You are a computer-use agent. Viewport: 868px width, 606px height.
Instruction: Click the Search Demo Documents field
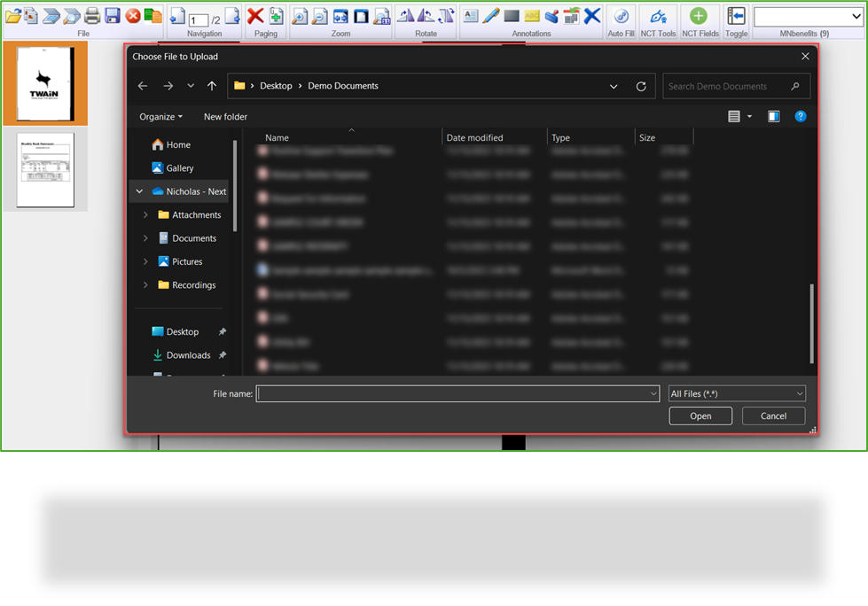[x=736, y=86]
